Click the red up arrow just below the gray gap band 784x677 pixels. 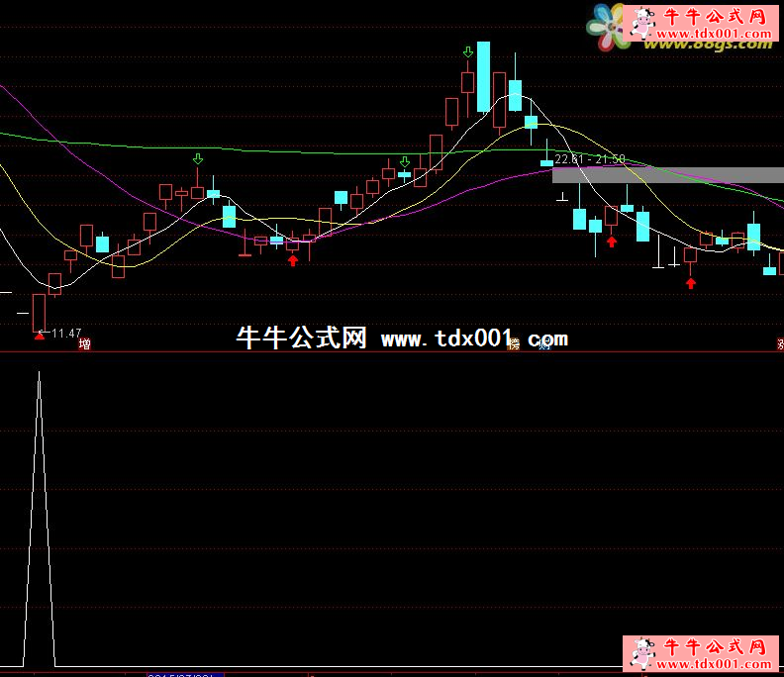pyautogui.click(x=612, y=242)
